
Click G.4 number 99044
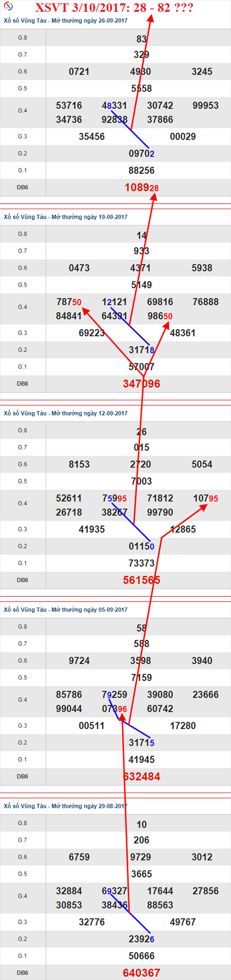[69, 709]
